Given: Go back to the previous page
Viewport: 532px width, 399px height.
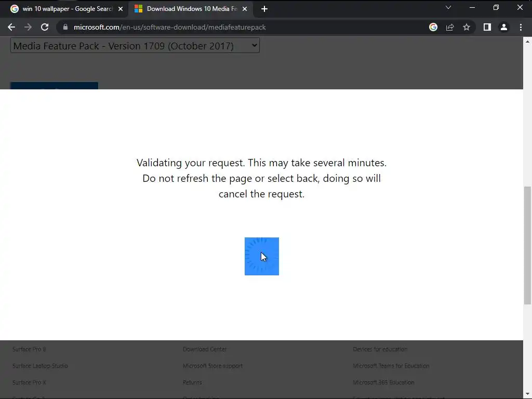Looking at the screenshot, I should (x=11, y=27).
